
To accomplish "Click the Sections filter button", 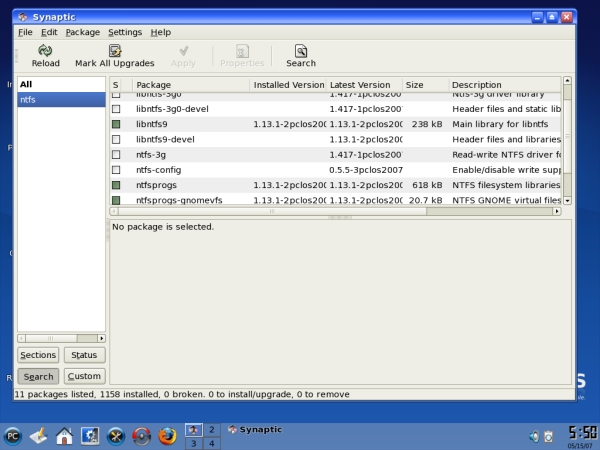I will pyautogui.click(x=38, y=355).
